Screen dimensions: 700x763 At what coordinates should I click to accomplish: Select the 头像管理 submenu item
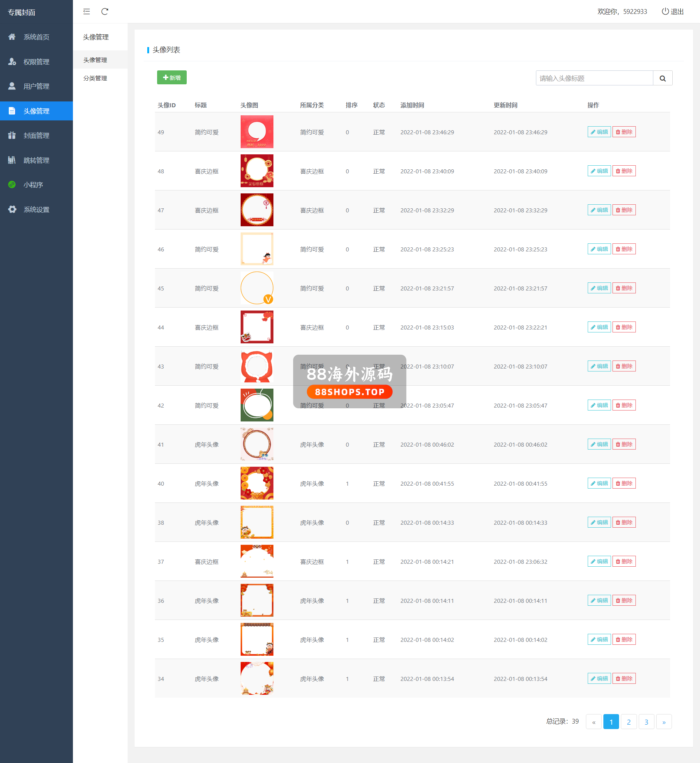click(95, 60)
